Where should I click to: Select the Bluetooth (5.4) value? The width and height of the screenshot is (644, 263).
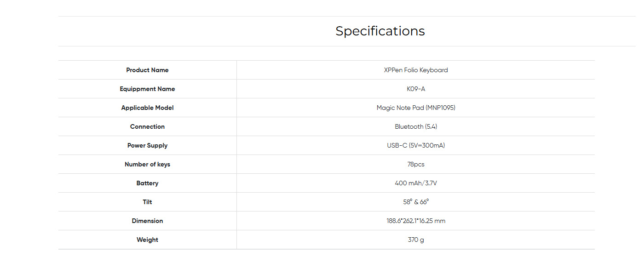click(x=416, y=127)
